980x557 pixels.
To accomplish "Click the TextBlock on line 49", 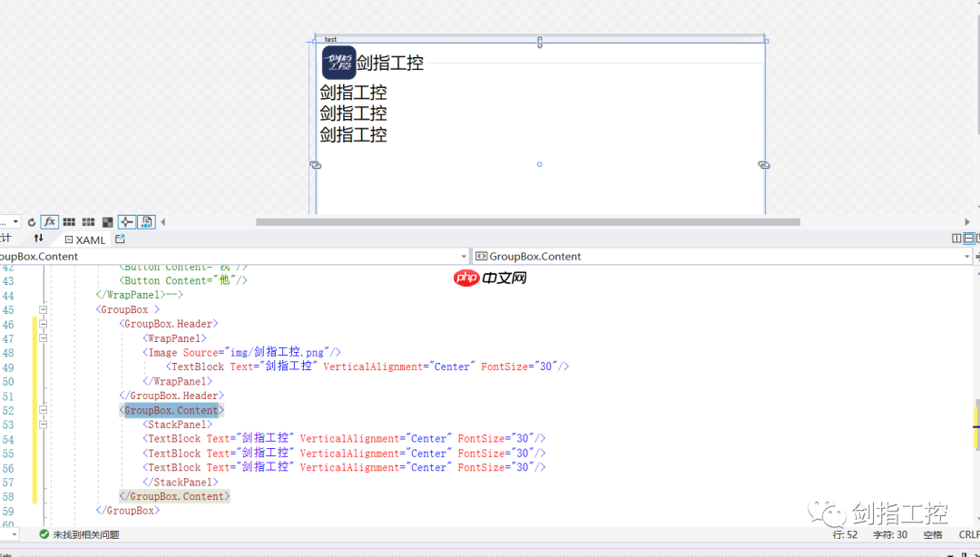I will click(367, 367).
